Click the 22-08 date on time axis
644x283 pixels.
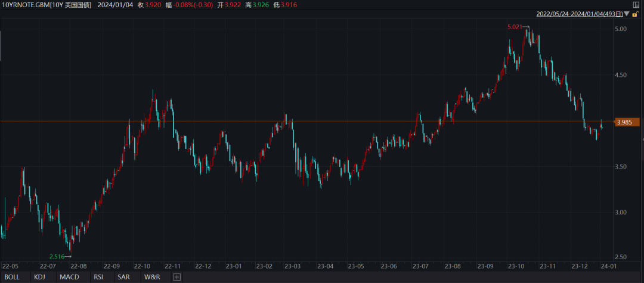(x=79, y=266)
